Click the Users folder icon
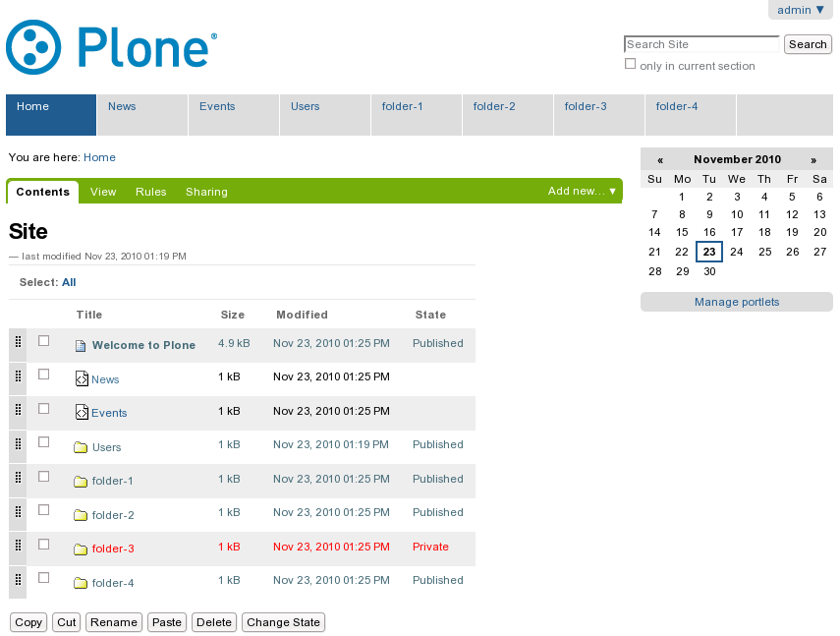 coord(82,447)
